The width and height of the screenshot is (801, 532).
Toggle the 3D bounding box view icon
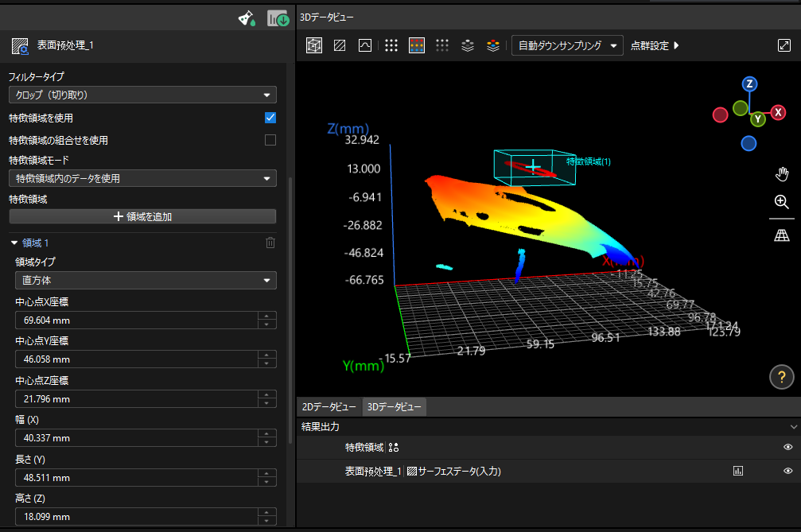point(314,45)
